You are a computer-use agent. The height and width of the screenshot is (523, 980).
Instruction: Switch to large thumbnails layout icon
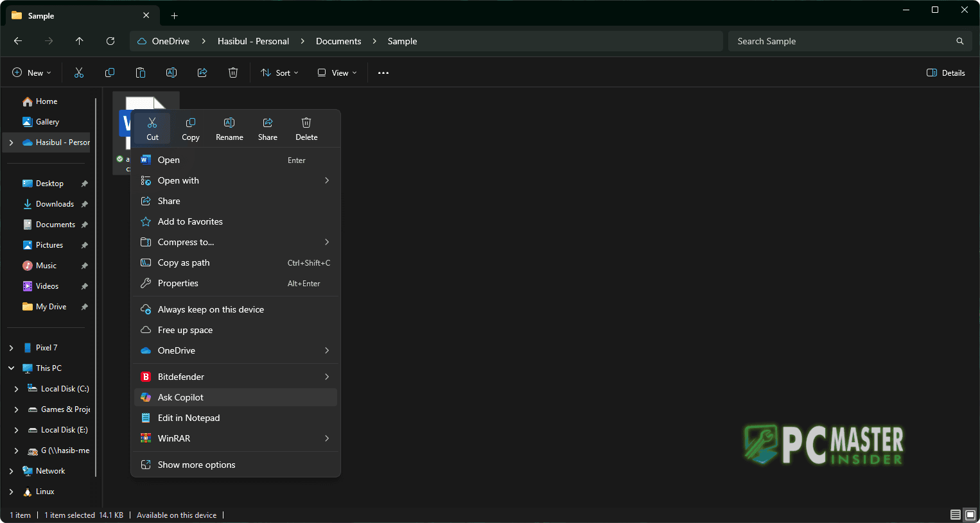(970, 515)
